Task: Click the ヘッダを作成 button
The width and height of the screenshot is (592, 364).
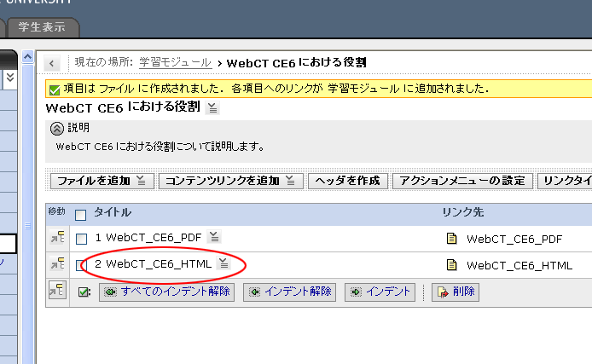Action: click(347, 181)
